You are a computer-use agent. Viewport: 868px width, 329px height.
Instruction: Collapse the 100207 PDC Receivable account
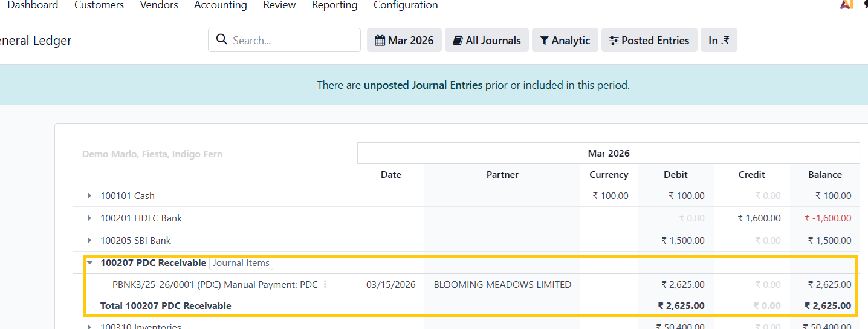pos(89,263)
